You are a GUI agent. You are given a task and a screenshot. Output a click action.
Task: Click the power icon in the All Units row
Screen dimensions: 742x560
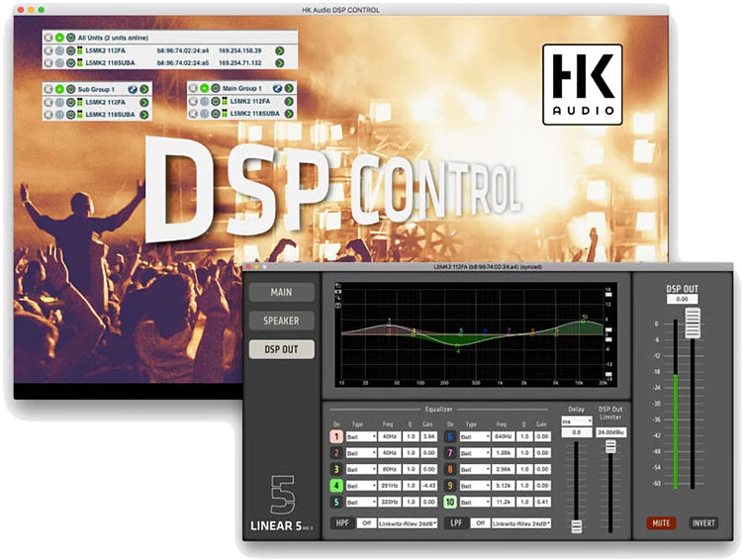(70, 38)
